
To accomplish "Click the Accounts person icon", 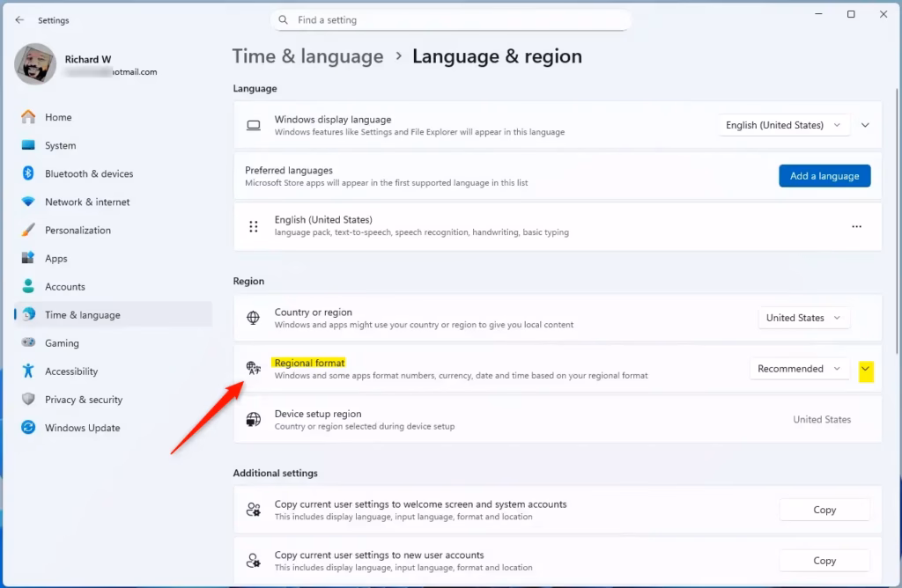I will [x=28, y=286].
